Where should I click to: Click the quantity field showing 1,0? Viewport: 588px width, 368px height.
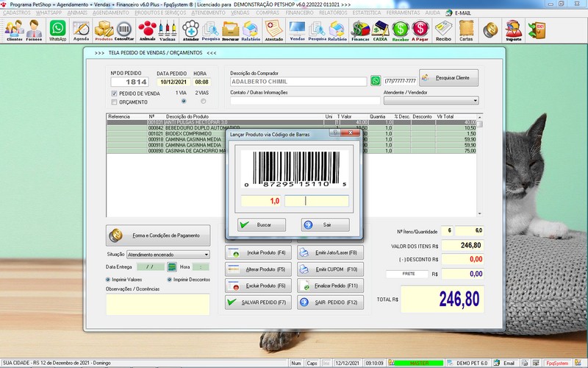click(x=261, y=201)
